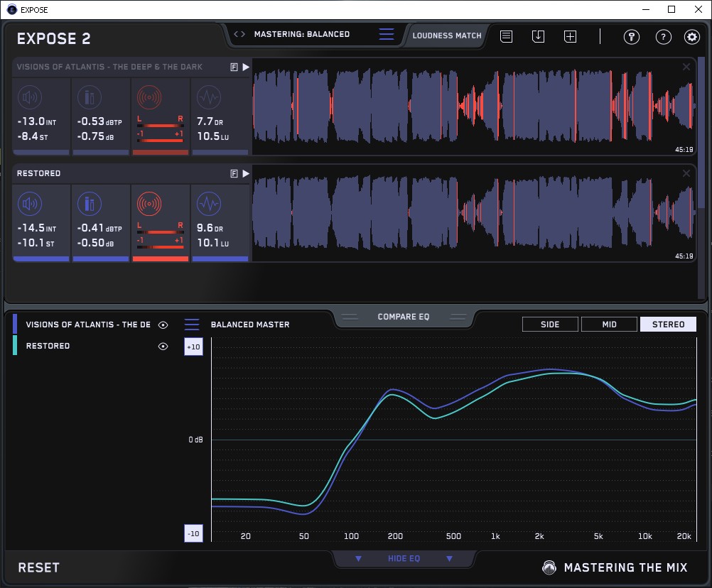This screenshot has width=712, height=588.
Task: Click L/R correlation meter on Visions of Atlantis
Action: tap(161, 129)
